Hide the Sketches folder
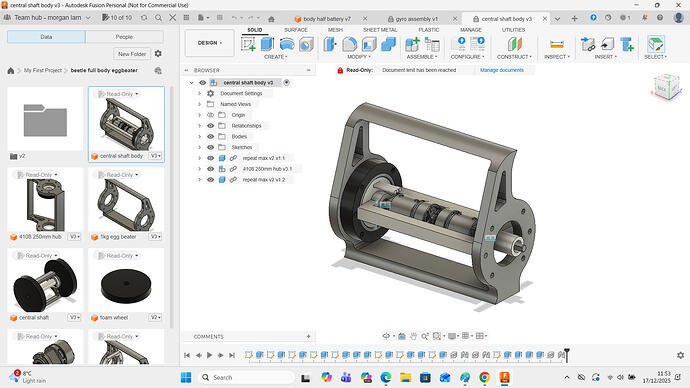 click(210, 147)
